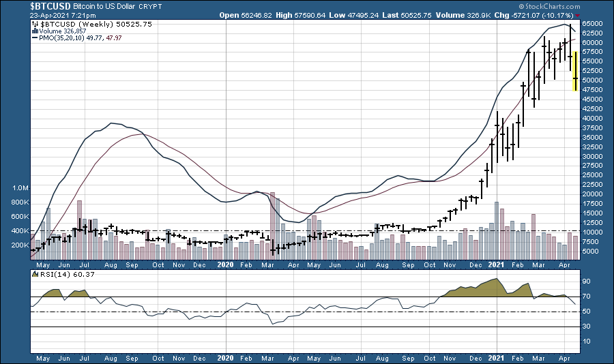The image size is (614, 364).
Task: Click the Volume histogram icon in the legend
Action: 34,31
